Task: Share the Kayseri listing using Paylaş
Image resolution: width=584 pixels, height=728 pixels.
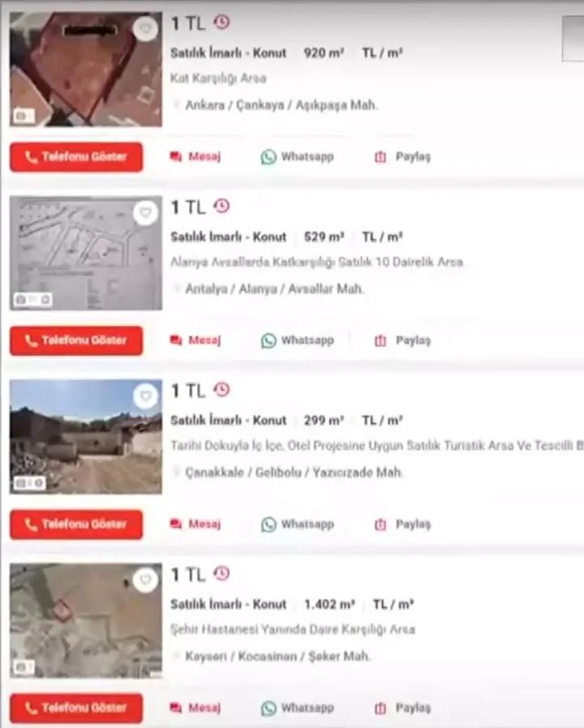Action: click(402, 708)
